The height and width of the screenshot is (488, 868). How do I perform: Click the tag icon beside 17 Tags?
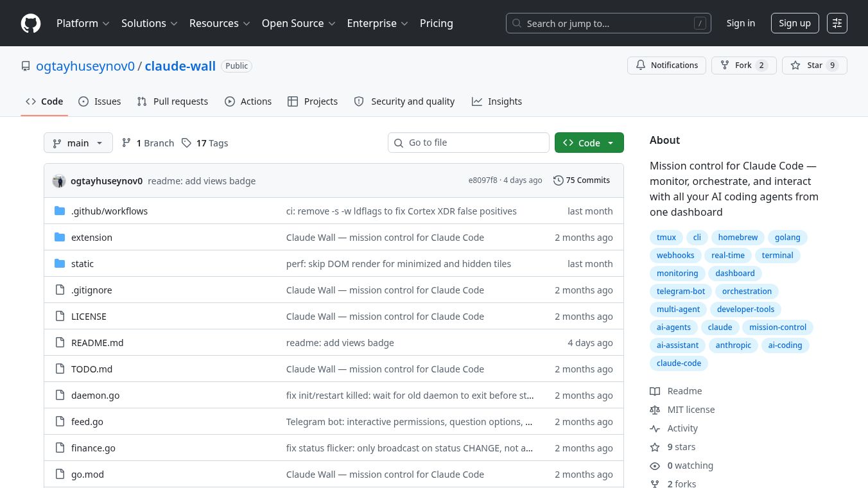click(x=186, y=143)
